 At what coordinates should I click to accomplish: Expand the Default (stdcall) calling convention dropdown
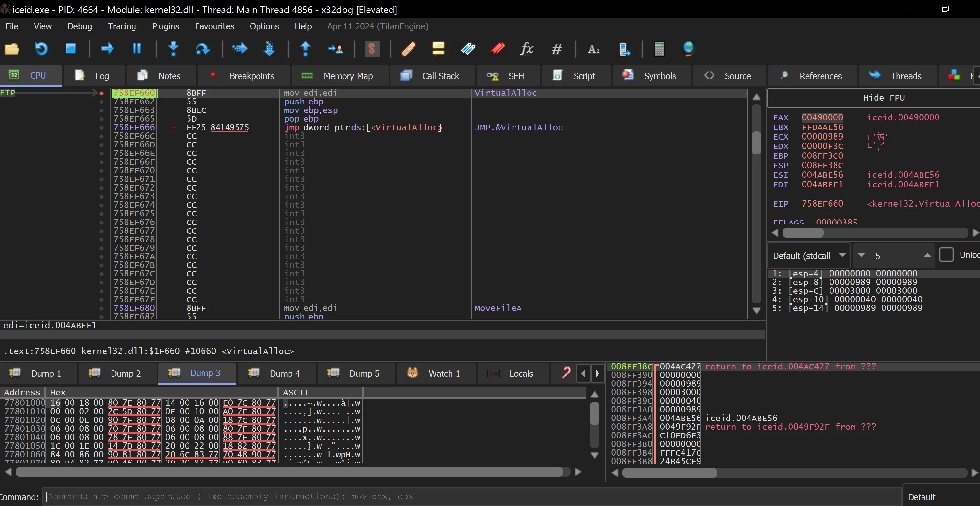pyautogui.click(x=809, y=255)
